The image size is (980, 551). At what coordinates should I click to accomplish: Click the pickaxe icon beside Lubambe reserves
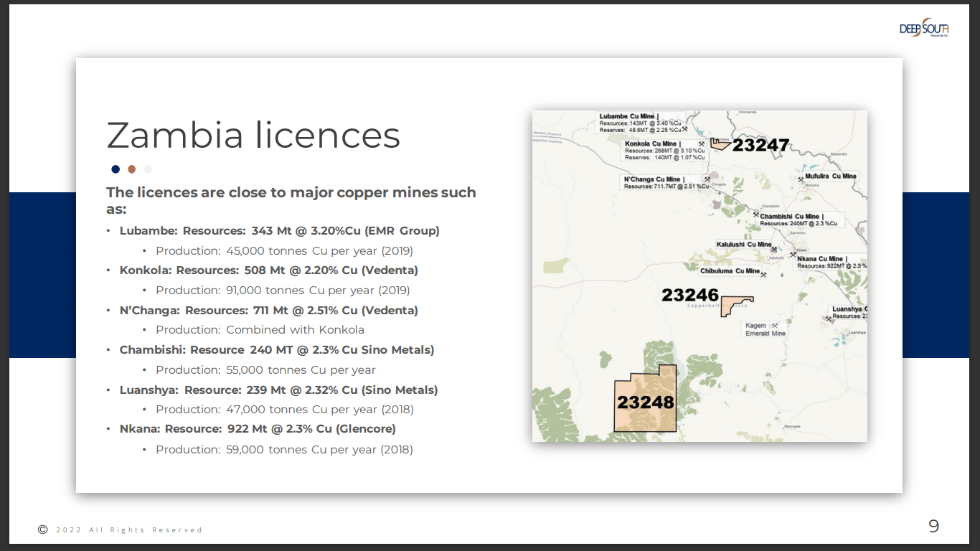coord(685,130)
